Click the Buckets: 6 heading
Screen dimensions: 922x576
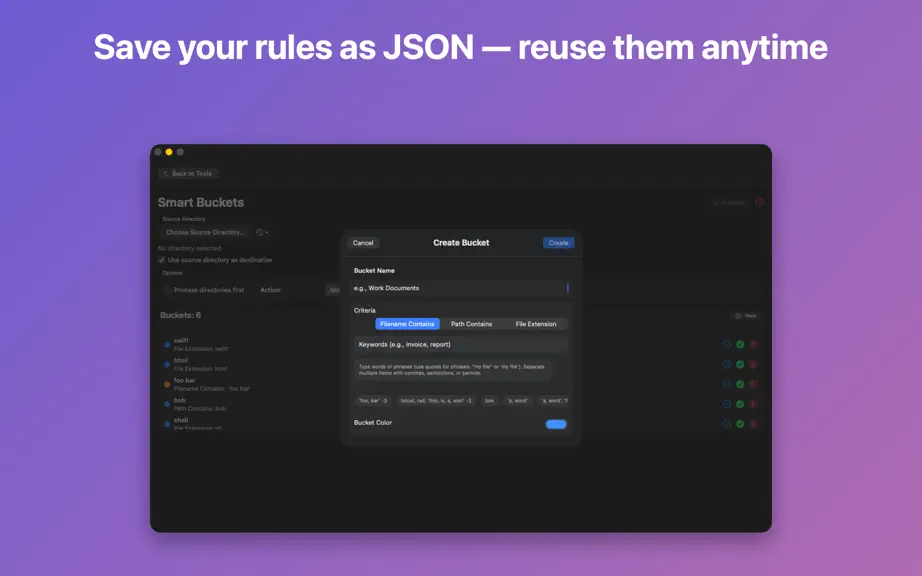181,315
